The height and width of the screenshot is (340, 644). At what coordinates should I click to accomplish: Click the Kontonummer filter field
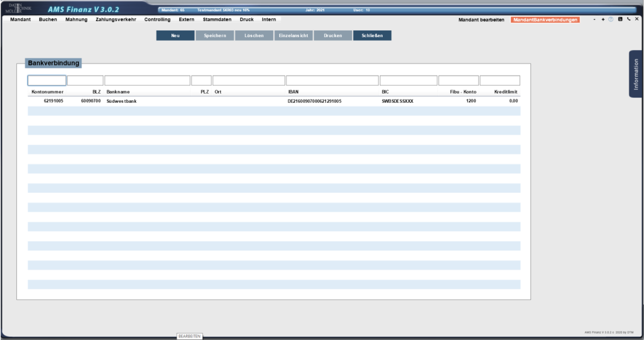coord(47,81)
